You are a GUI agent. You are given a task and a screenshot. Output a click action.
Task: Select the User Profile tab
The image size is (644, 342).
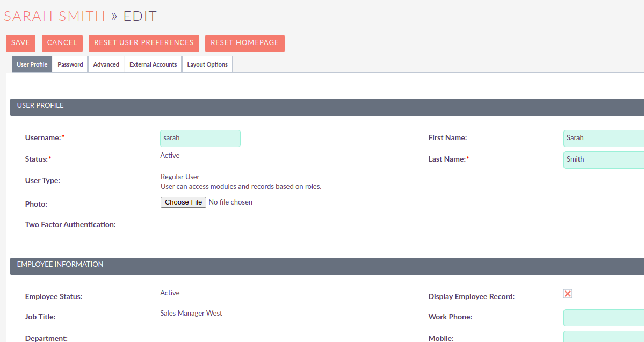point(31,64)
